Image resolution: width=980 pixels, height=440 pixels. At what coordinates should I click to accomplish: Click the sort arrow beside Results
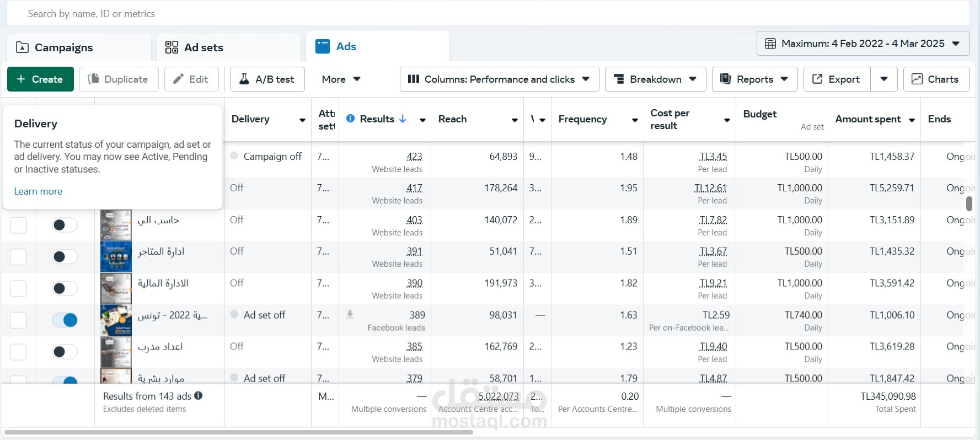(x=403, y=119)
